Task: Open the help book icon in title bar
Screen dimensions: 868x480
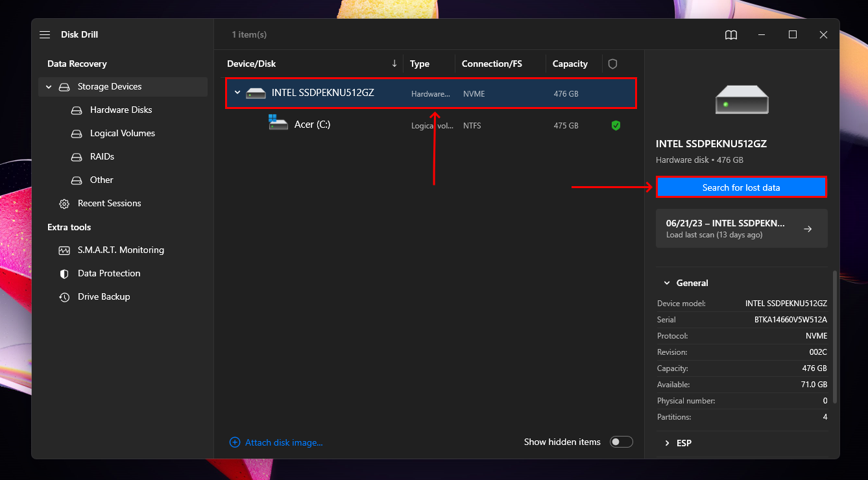Action: 731,35
